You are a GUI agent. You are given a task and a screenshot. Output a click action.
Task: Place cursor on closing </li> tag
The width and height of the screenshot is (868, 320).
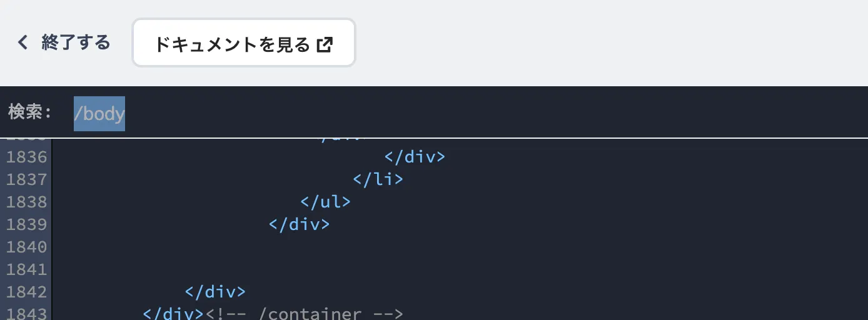378,179
